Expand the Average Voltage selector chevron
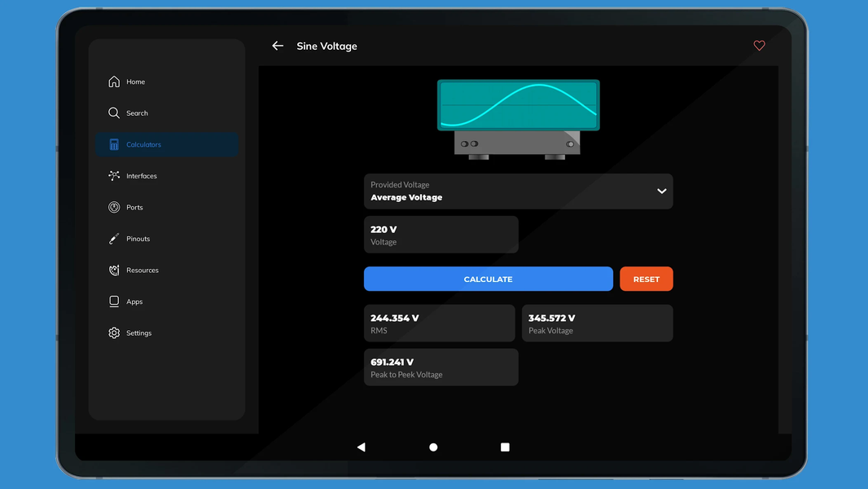Screen dimensions: 868x489 (661, 191)
